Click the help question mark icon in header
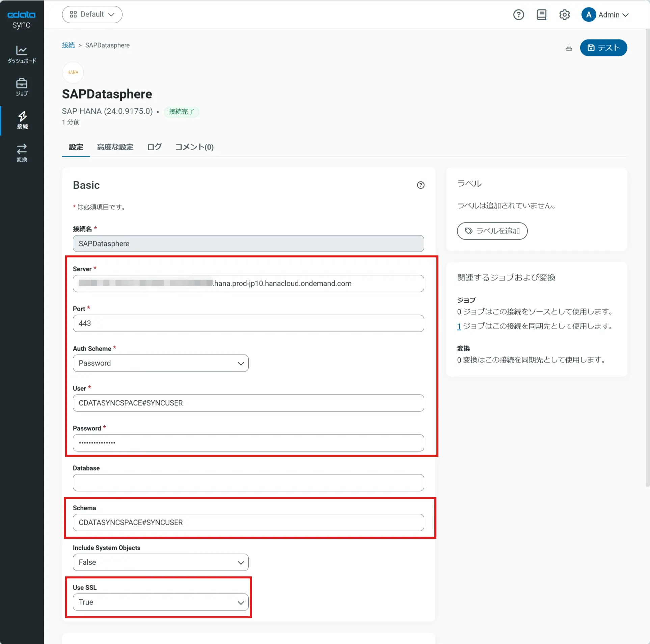The width and height of the screenshot is (650, 644). coord(518,15)
